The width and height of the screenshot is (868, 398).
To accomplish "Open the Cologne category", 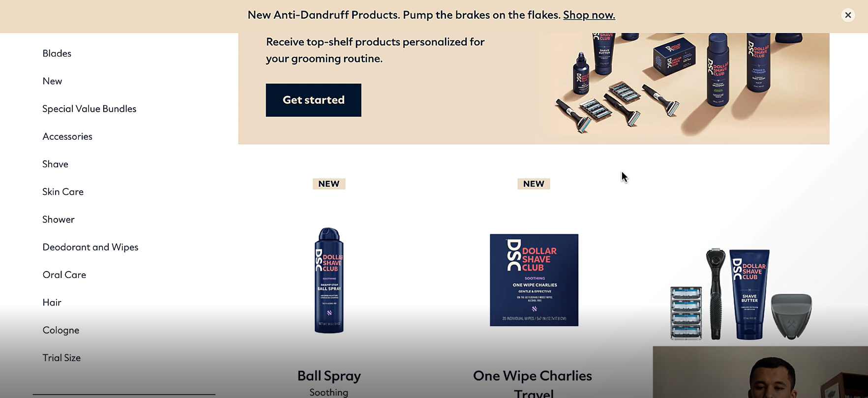I will tap(61, 330).
